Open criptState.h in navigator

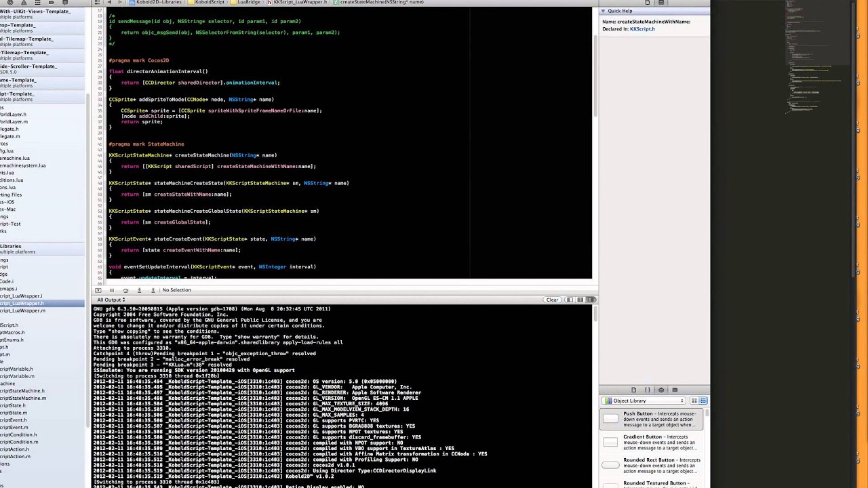point(13,405)
